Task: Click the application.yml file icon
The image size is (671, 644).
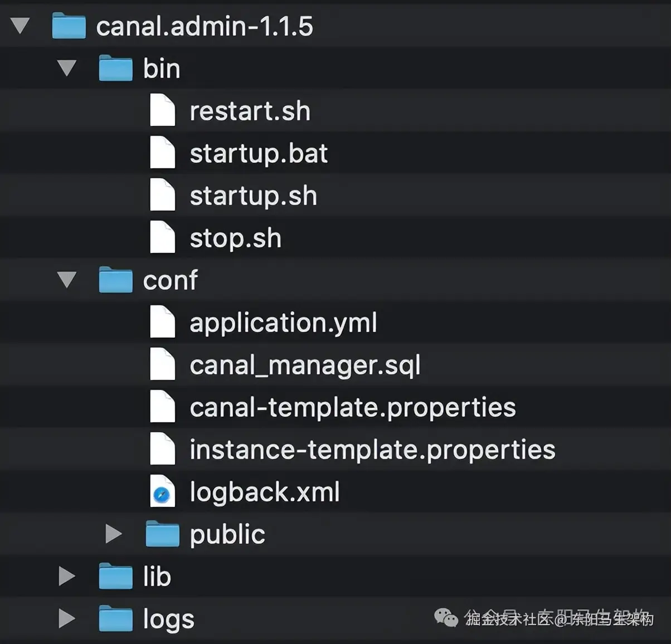Action: click(162, 323)
